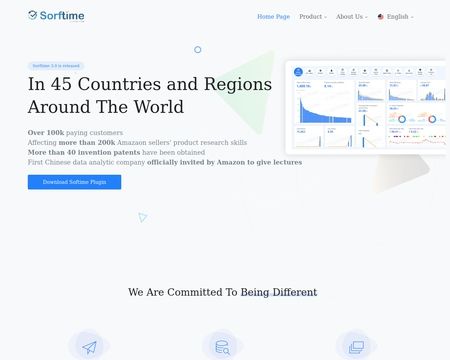The height and width of the screenshot is (360, 450).
Task: Expand the About Us menu
Action: (351, 16)
